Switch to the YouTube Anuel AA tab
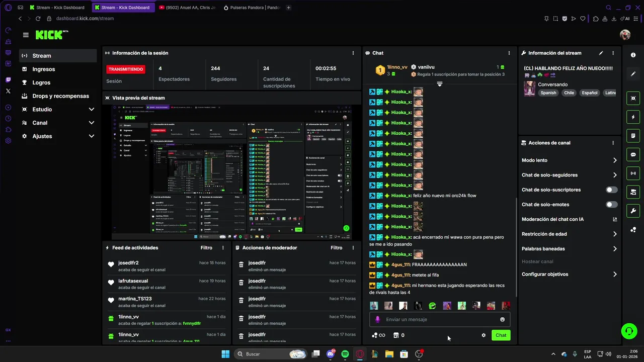Image resolution: width=644 pixels, height=362 pixels. point(187,8)
